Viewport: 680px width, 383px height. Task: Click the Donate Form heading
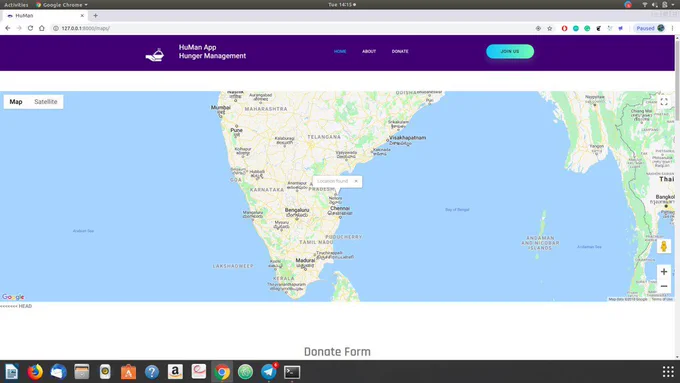click(x=337, y=352)
